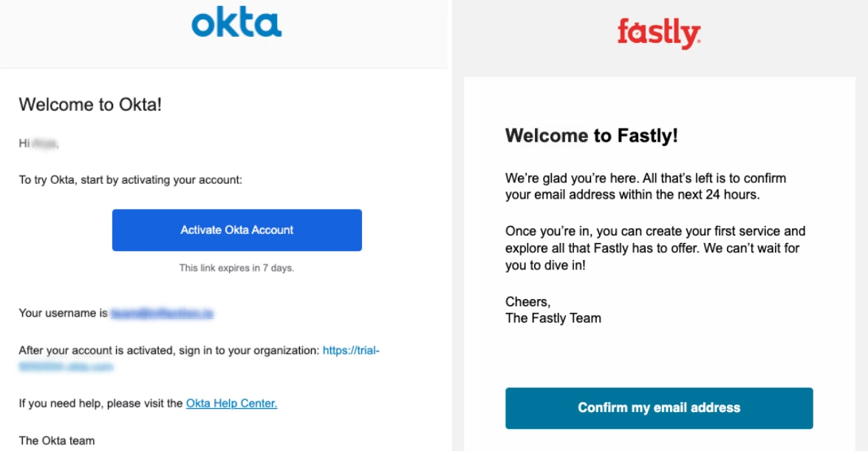Click the Okta logo in the header
The image size is (868, 454).
pos(236,24)
